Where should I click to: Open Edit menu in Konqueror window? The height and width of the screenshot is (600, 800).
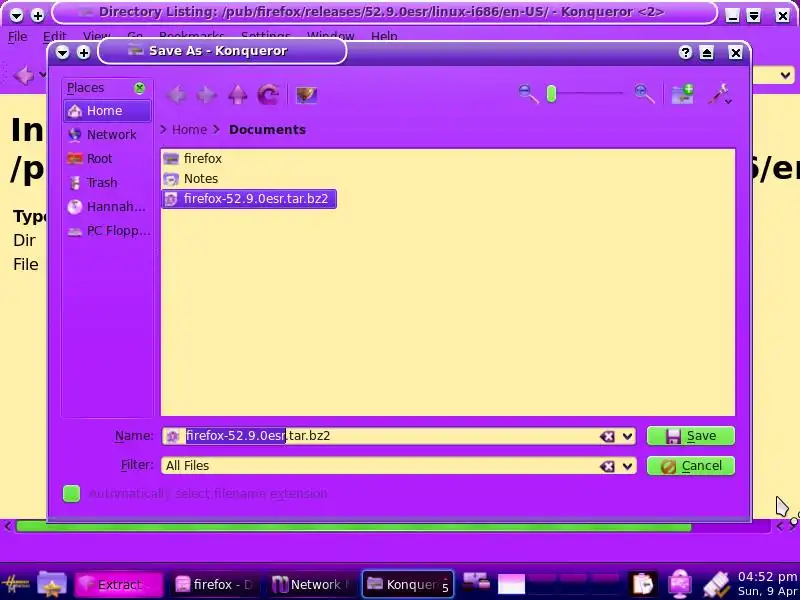tap(55, 36)
